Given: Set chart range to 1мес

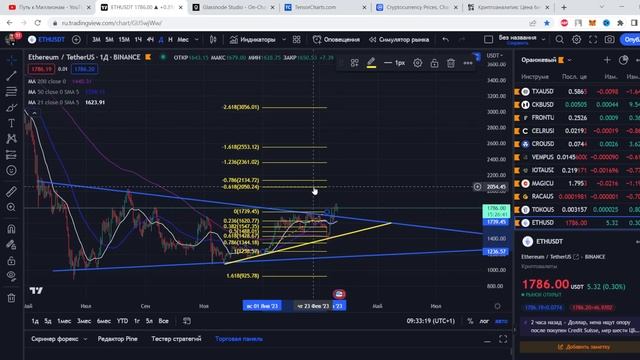Looking at the screenshot, I should coord(64,321).
